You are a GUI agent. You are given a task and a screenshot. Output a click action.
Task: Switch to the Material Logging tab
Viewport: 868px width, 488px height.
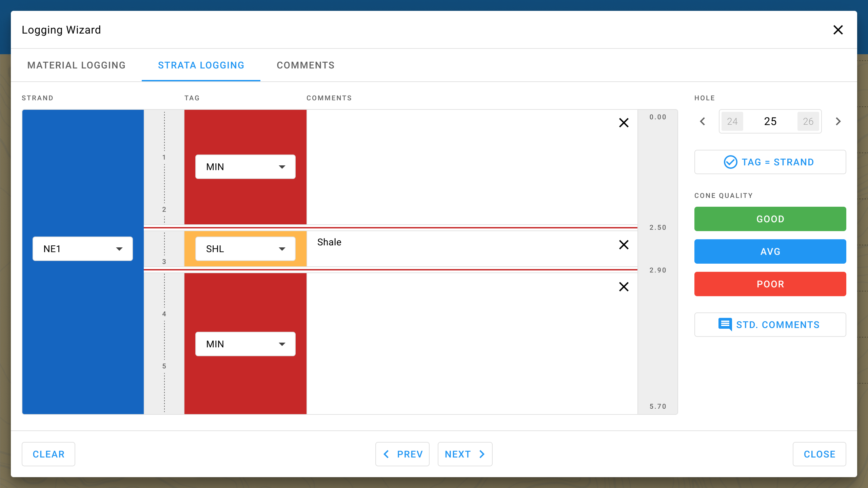click(76, 65)
